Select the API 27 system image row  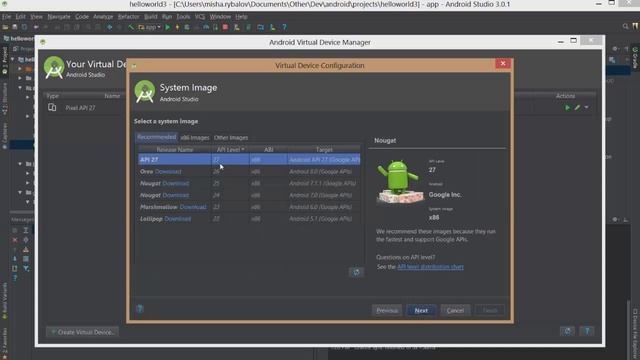click(x=249, y=160)
